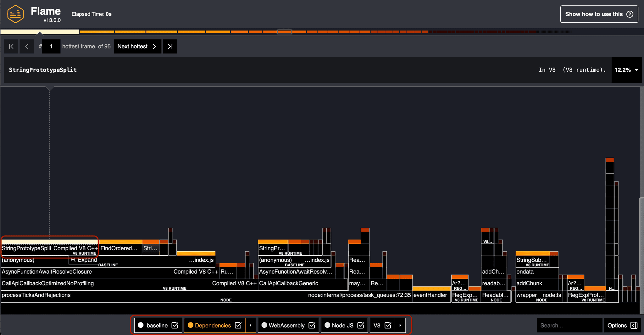The image size is (644, 335).
Task: Go to previous hottest frame arrow
Action: [x=27, y=47]
